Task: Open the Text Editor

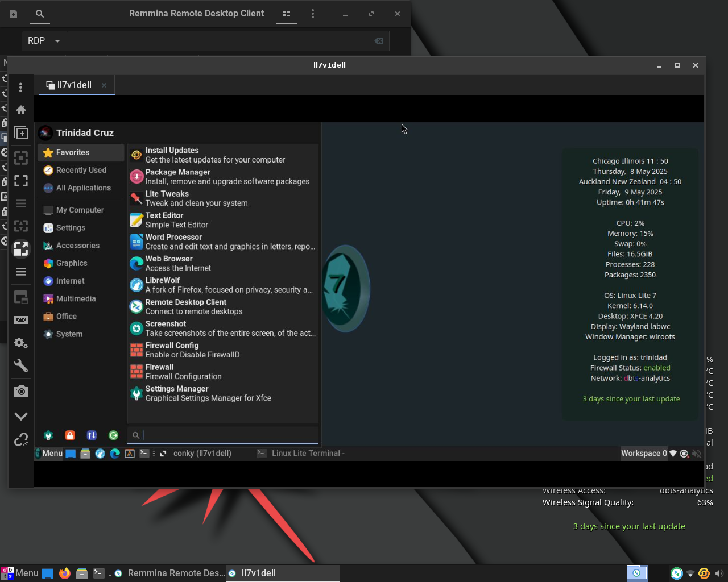Action: (x=223, y=220)
